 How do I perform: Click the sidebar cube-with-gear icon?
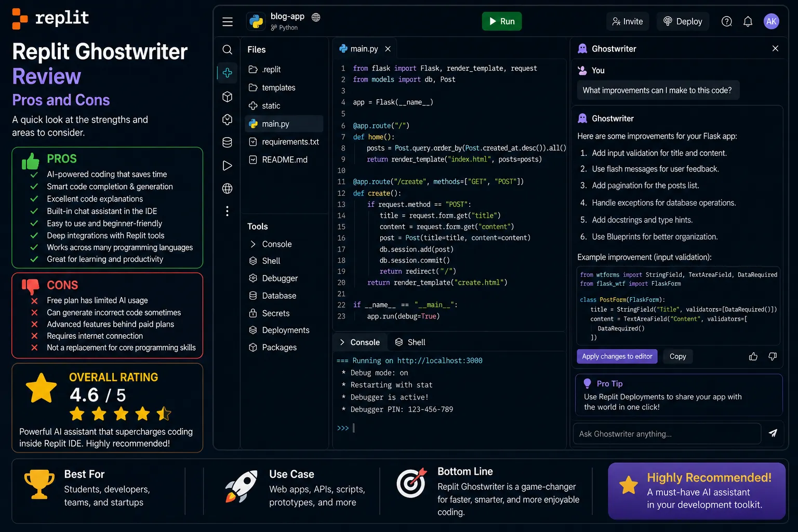(x=227, y=119)
